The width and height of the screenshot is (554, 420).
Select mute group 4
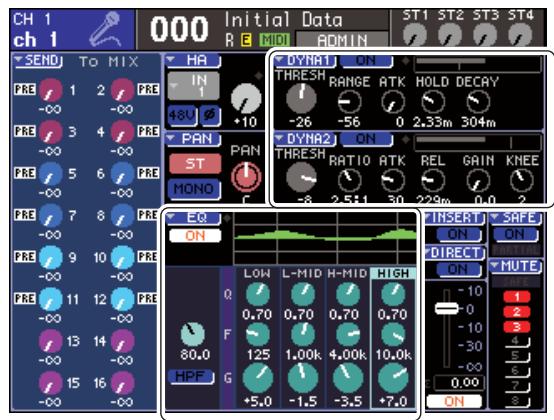point(517,342)
